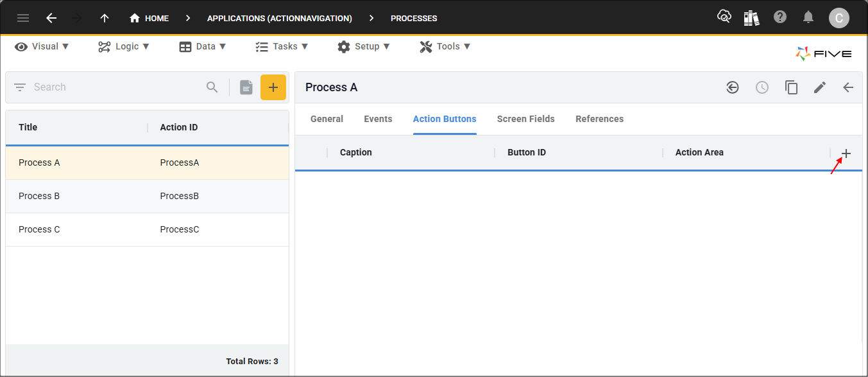Copy Process A using duplicate icon
This screenshot has height=377, width=868.
tap(791, 88)
